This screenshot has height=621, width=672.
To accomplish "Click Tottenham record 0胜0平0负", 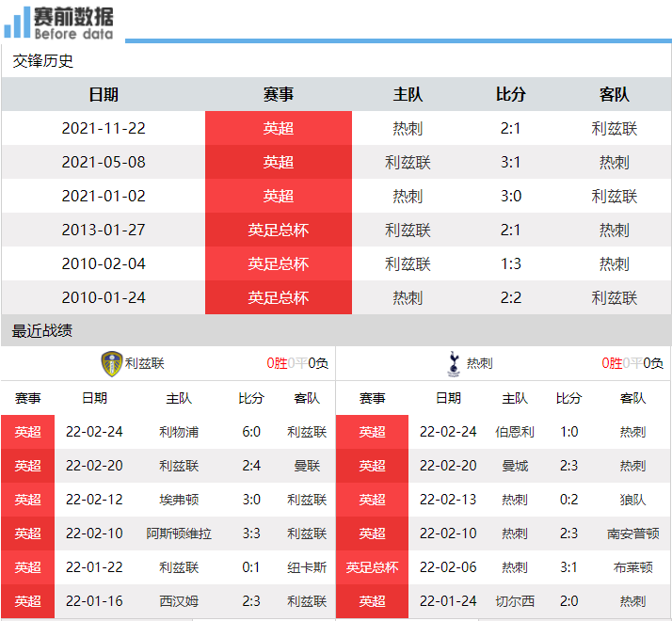I will point(632,363).
